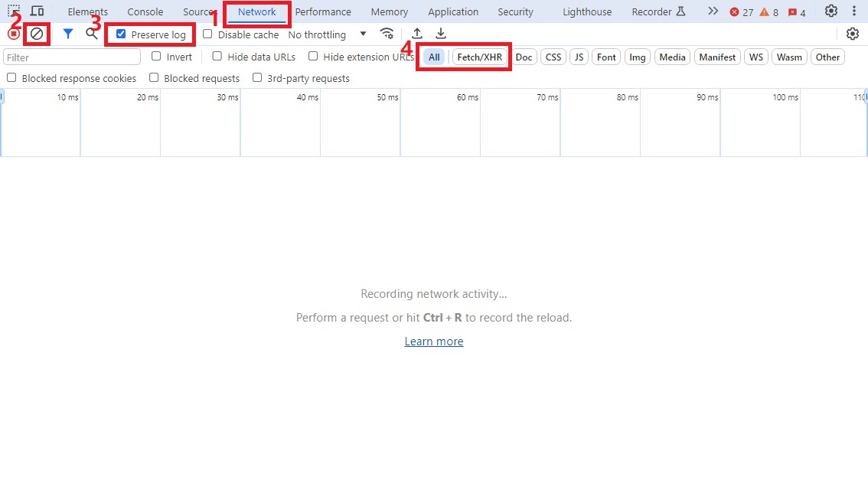Screen dimensions: 868x477
Task: Stop recording the network log
Action: [13, 34]
